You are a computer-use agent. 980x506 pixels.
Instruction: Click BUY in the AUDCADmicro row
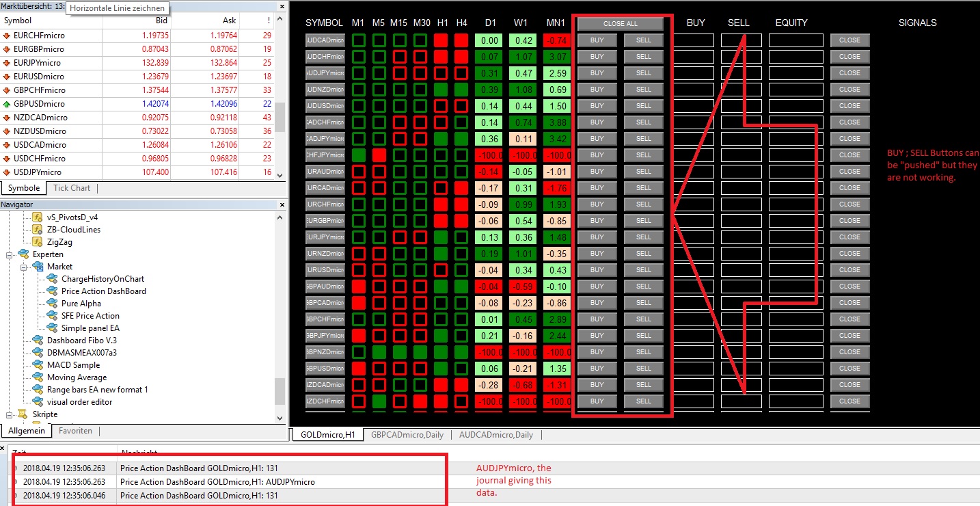(x=597, y=40)
